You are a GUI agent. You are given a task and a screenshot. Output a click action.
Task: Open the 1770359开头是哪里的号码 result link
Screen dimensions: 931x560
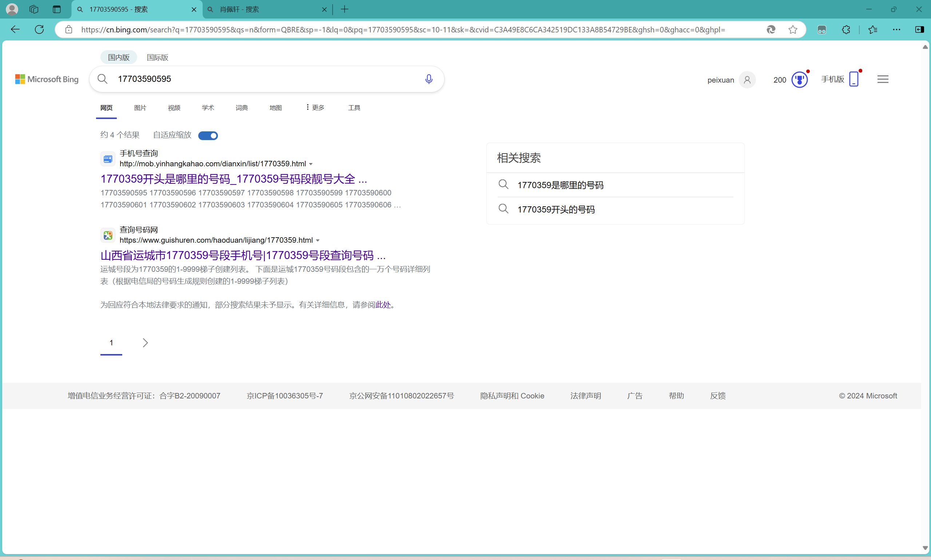[234, 179]
